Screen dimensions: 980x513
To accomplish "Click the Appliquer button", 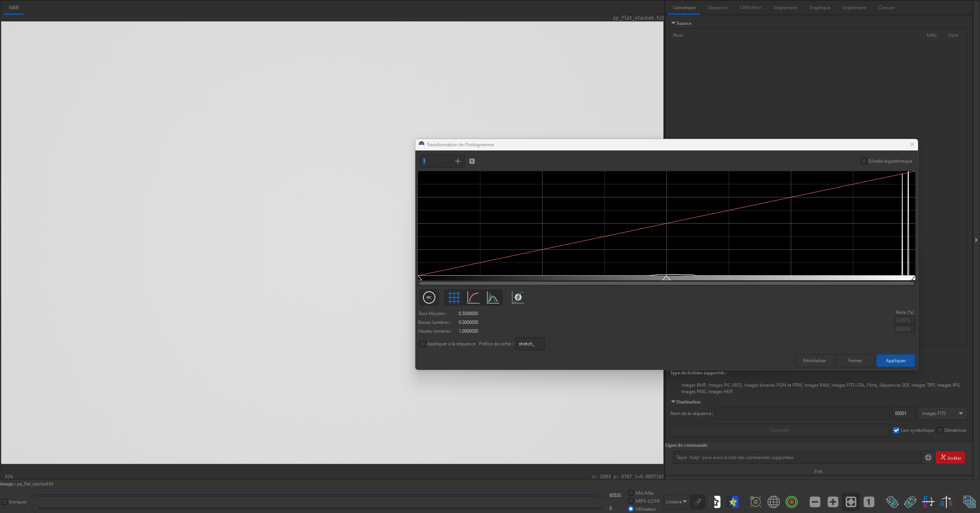I will [895, 361].
